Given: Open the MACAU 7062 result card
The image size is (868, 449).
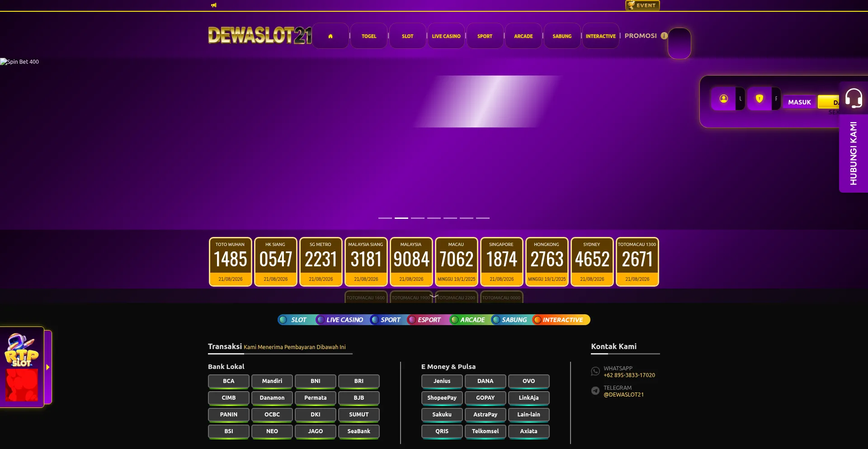Looking at the screenshot, I should 457,262.
